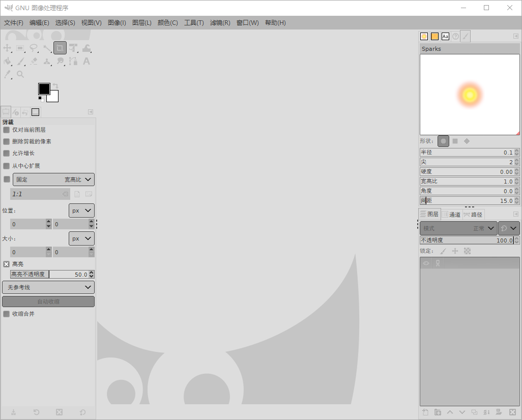Expand the 固定 宽高比 dropdown
The image size is (522, 420).
[x=53, y=179]
